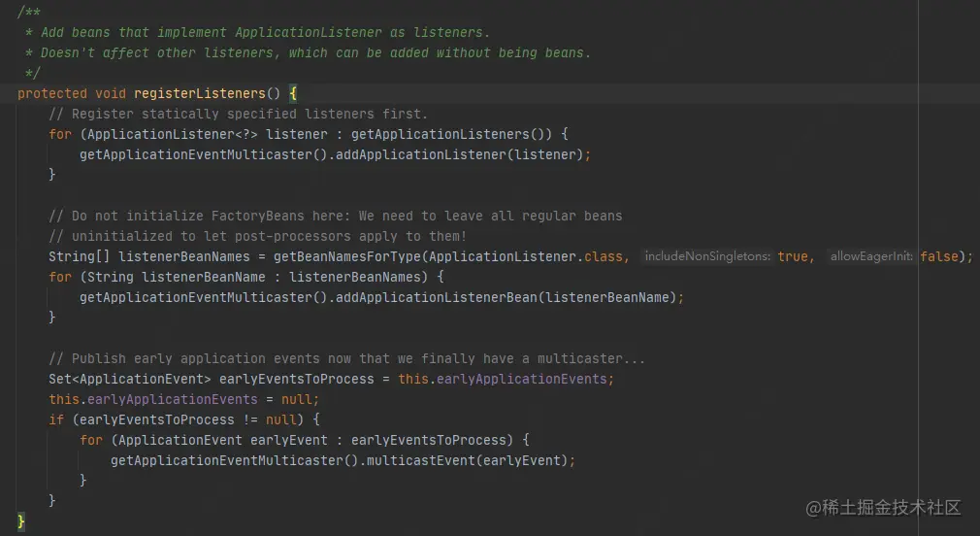
Task: Click the void return type keyword
Action: click(111, 93)
